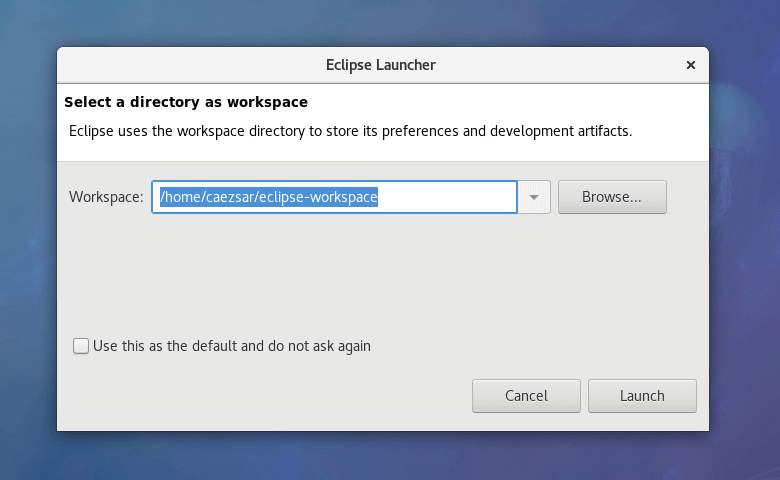
Task: Launch Eclipse with selected workspace
Action: coord(642,396)
